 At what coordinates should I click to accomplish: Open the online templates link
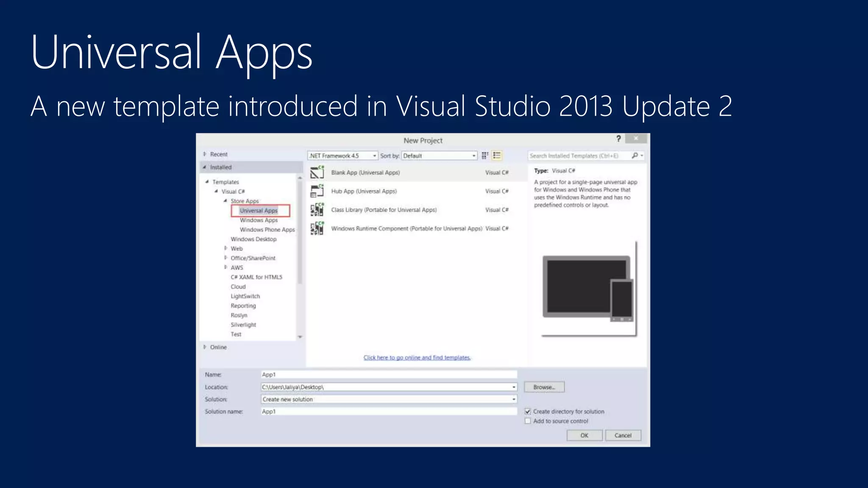417,358
